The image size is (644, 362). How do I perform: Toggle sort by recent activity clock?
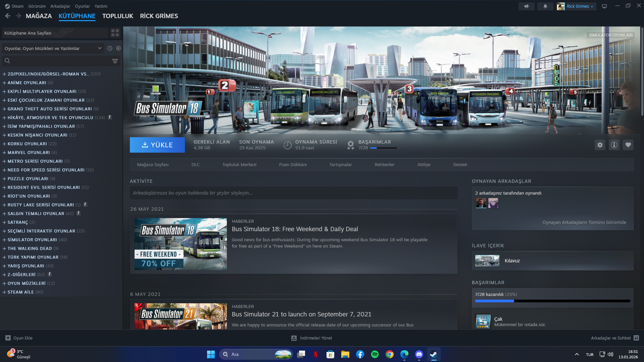[110, 48]
